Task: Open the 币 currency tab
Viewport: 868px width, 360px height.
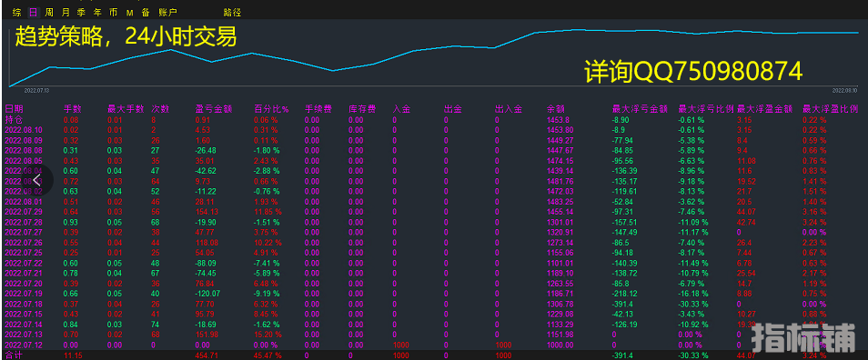Action: click(x=114, y=12)
